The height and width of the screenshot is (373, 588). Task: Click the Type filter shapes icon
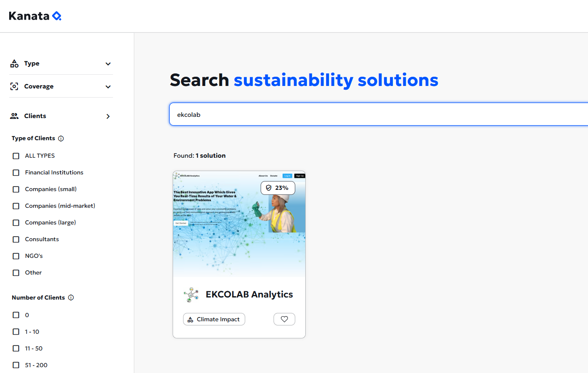(14, 63)
